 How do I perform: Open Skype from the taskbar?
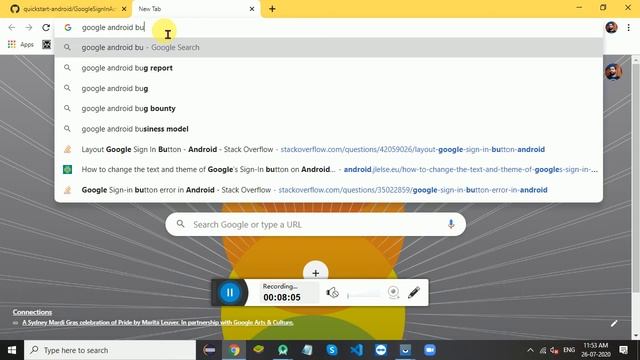coord(332,350)
